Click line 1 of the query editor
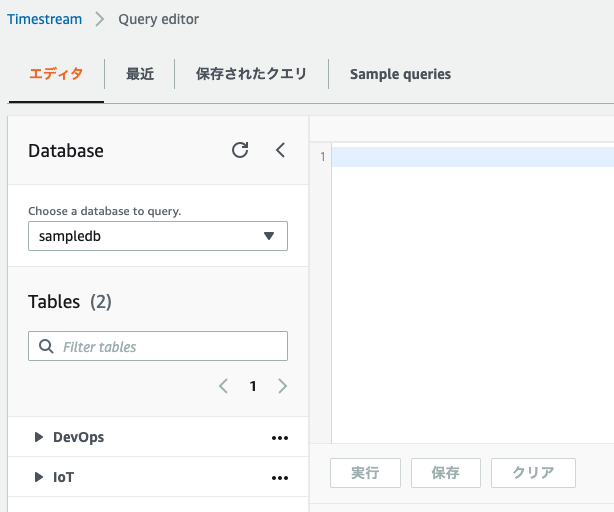614x512 pixels. pos(473,157)
